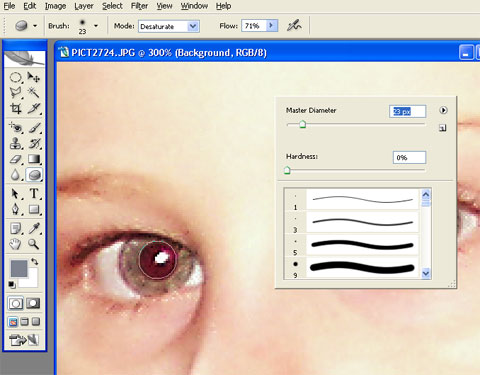
Task: Click brush list scroll up arrow
Action: 426,195
